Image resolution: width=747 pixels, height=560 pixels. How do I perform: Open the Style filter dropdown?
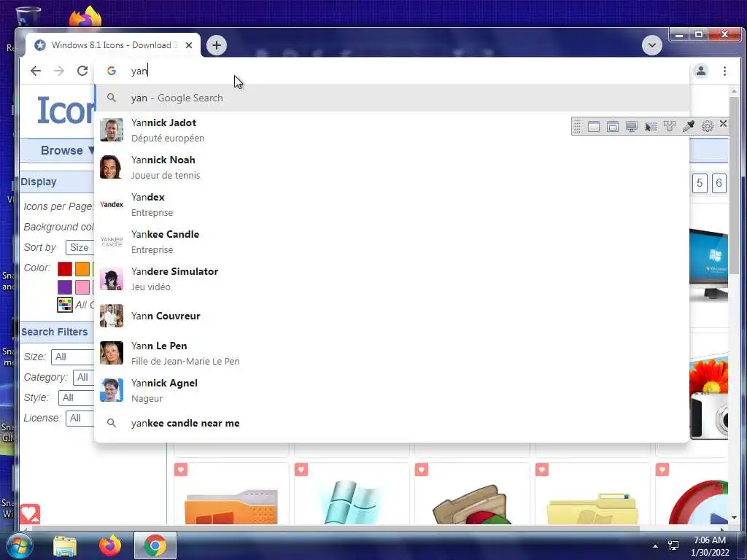(77, 397)
